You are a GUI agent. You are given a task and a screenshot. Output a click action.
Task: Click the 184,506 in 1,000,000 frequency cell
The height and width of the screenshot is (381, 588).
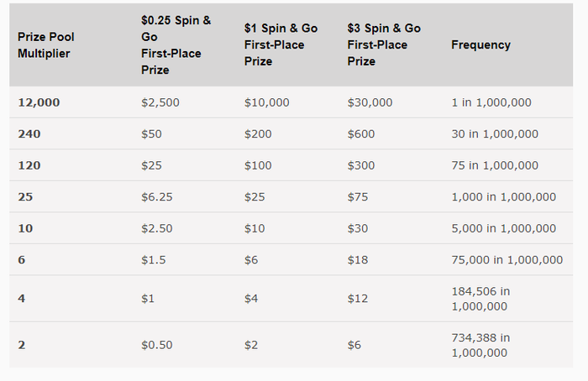(x=480, y=299)
